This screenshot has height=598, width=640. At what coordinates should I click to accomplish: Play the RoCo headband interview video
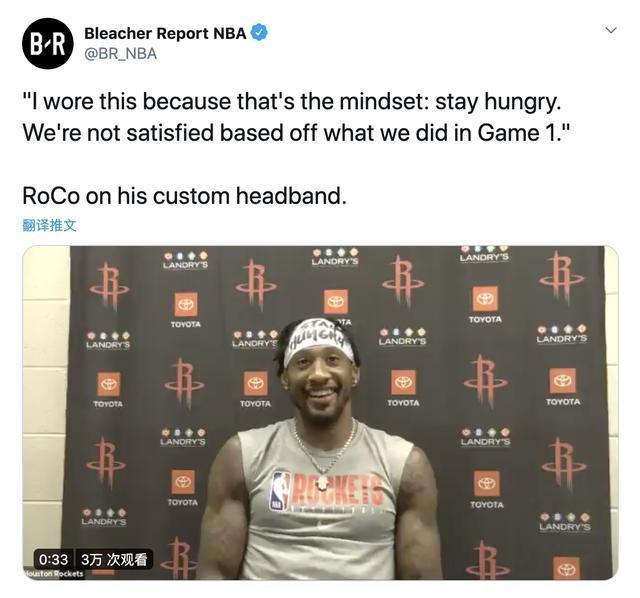320,412
